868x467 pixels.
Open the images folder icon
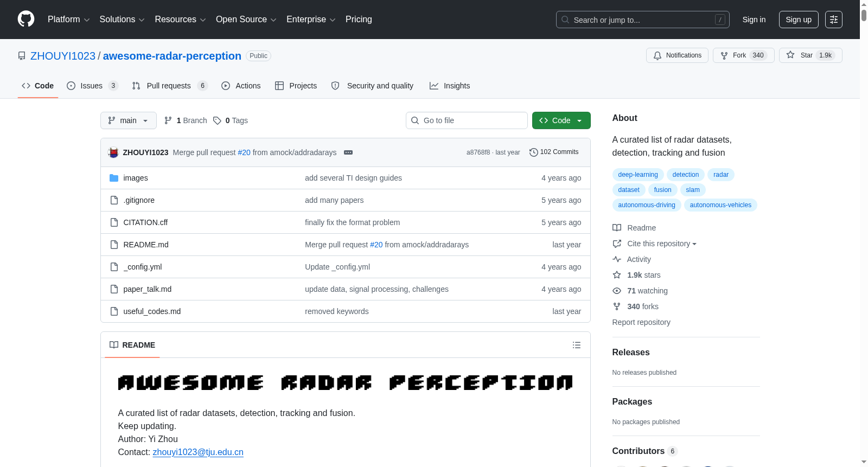pyautogui.click(x=114, y=178)
